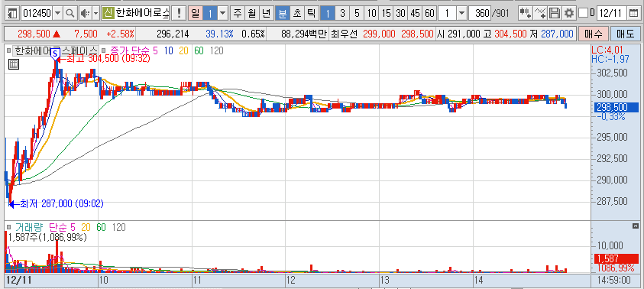Click the 360 candle count field
The image size is (644, 289).
click(x=481, y=14)
